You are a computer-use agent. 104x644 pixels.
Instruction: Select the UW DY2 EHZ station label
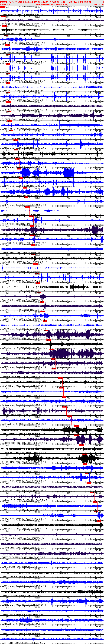point(23,15)
